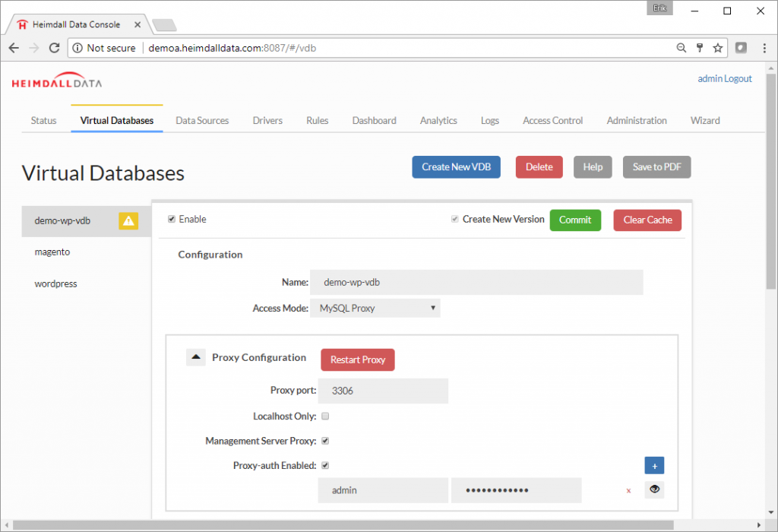This screenshot has height=532, width=778.
Task: Click the Save to PDF button
Action: 657,167
